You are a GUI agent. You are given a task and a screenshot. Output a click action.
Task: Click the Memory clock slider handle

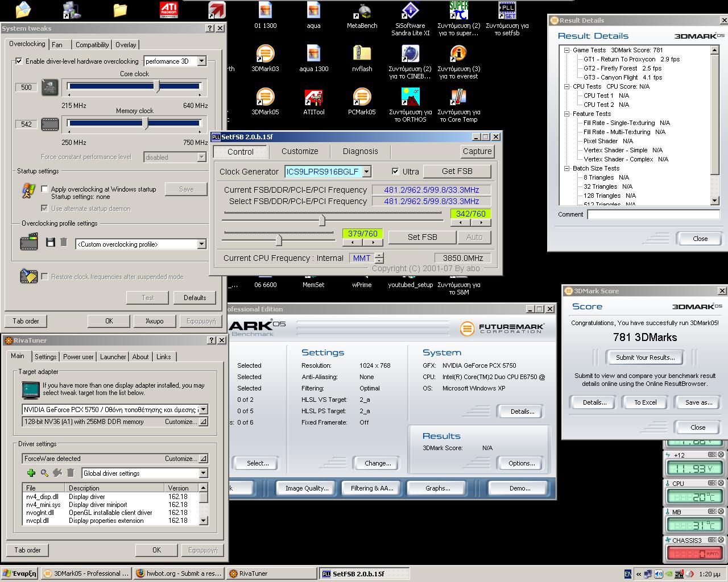pyautogui.click(x=146, y=123)
